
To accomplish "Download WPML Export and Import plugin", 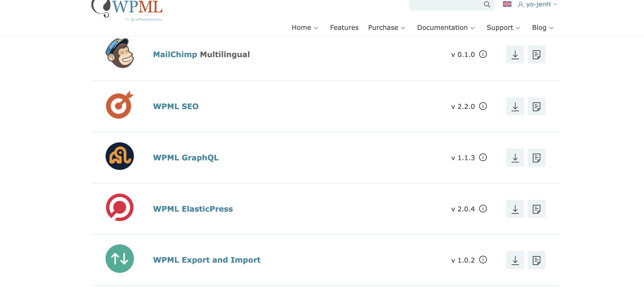I will pos(515,260).
